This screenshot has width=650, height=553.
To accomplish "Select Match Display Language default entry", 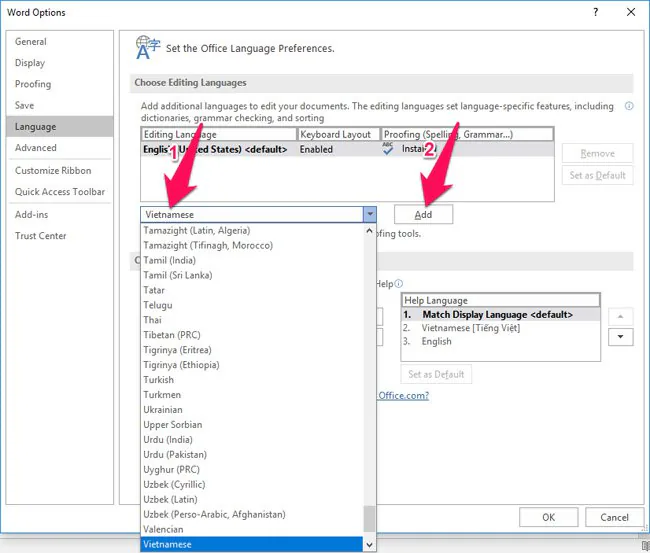I will [500, 315].
